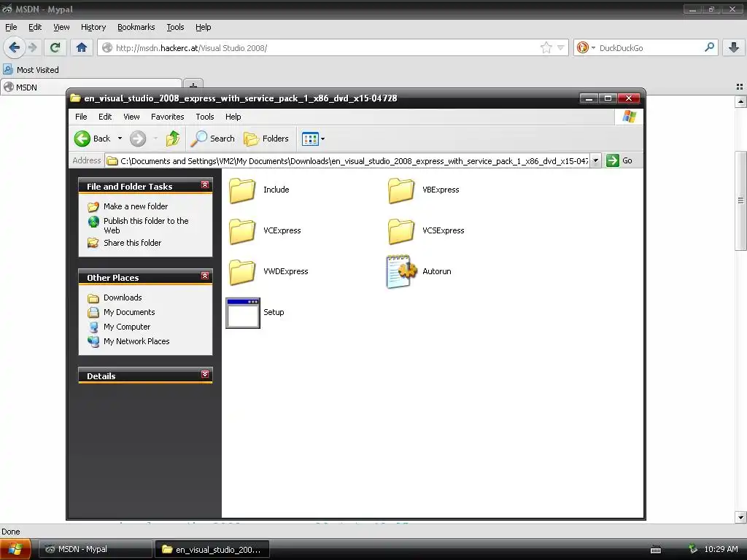Switch to MSDN - Mypal taskbar button

pos(96,549)
